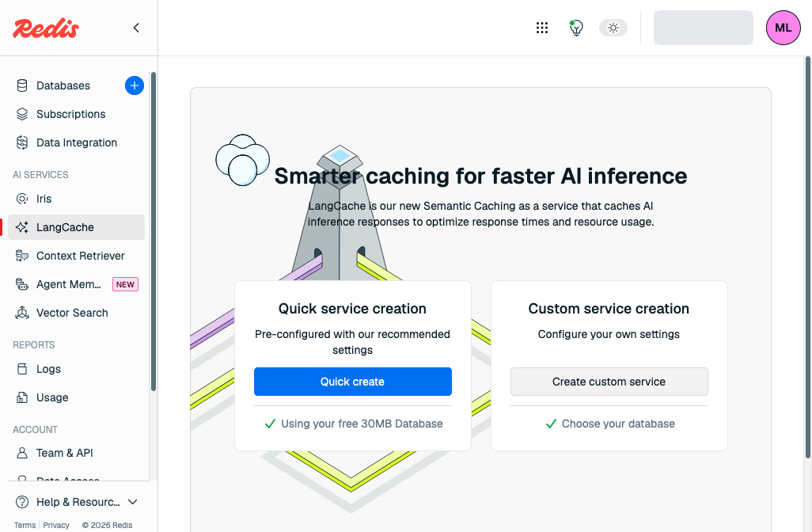812x532 pixels.
Task: Open the Data Integration icon
Action: (x=21, y=142)
